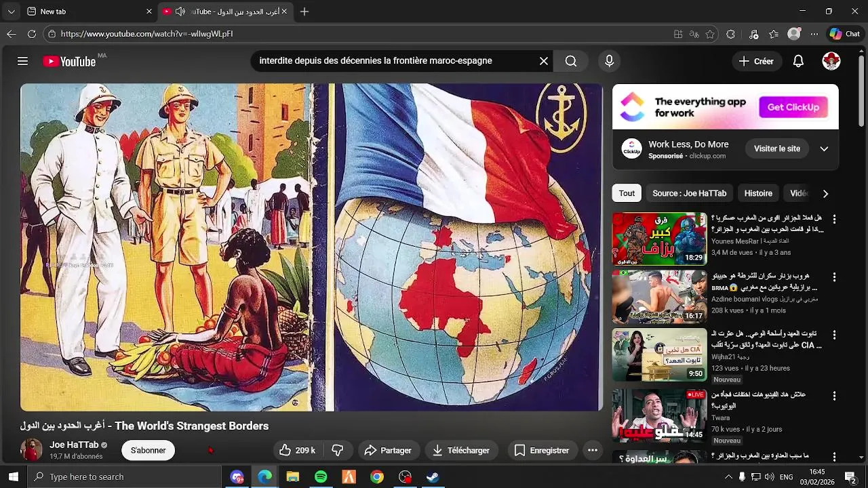Viewport: 868px width, 488px height.
Task: Translate page with the translate icon
Action: [x=694, y=34]
